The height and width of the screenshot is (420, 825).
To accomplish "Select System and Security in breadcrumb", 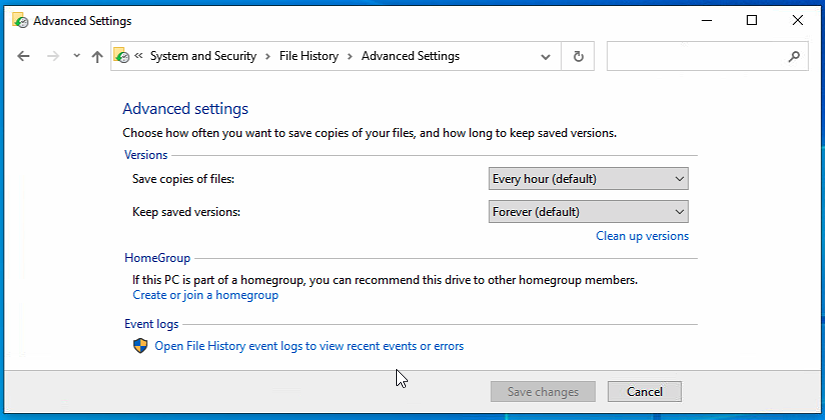I will tap(203, 57).
